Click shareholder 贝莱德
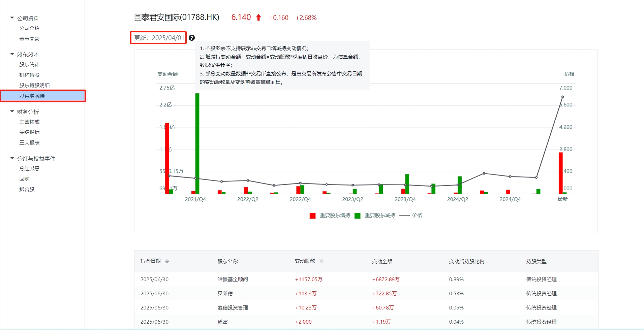 coord(225,294)
